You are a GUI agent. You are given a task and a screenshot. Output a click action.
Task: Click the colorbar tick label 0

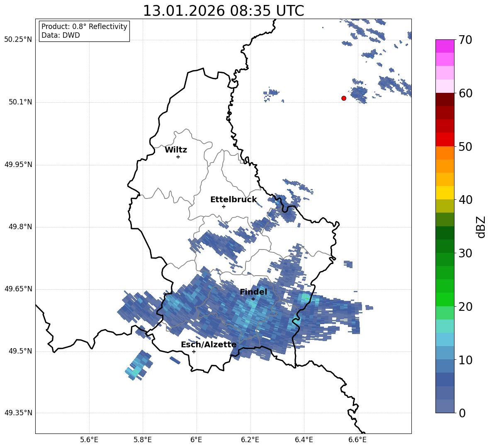(462, 413)
